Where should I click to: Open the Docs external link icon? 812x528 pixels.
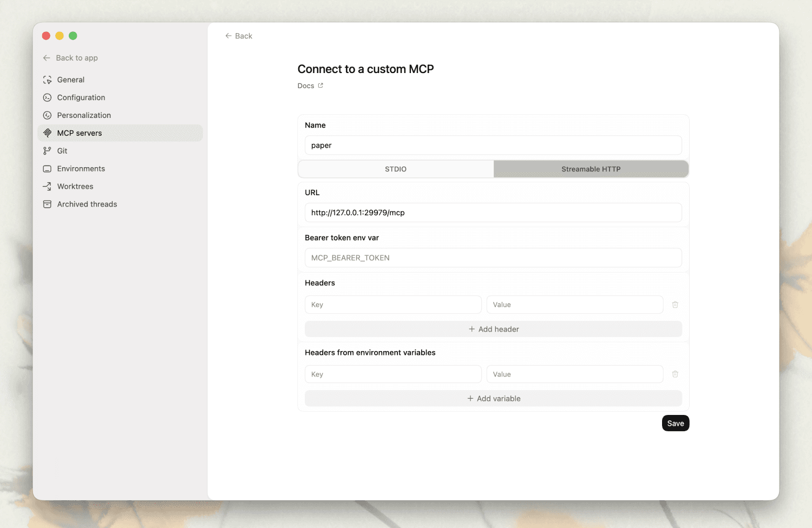320,85
